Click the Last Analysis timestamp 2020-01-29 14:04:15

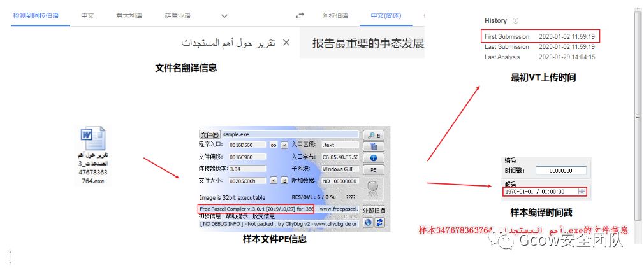tap(567, 57)
